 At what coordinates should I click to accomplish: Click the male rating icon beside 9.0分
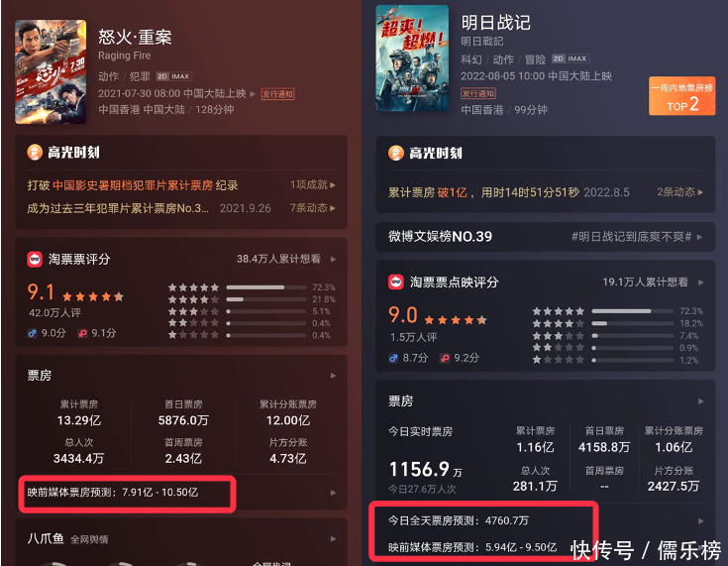[x=32, y=333]
